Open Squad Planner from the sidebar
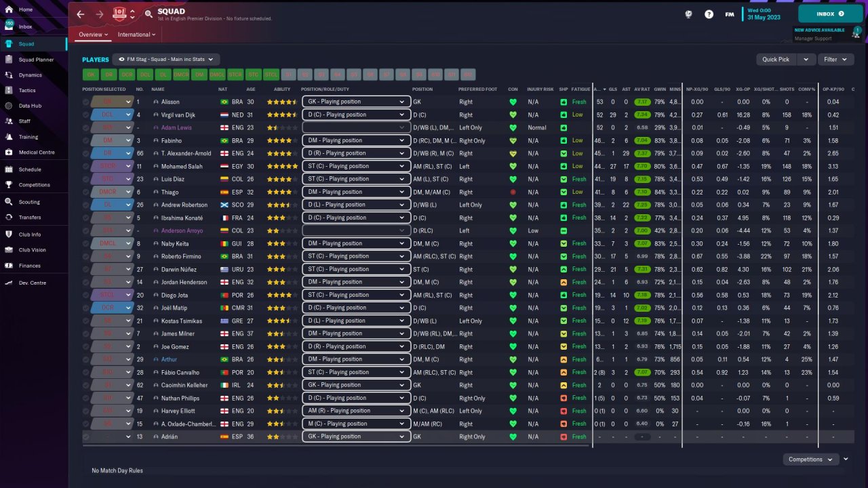Viewport: 868px width, 488px height. coord(36,60)
